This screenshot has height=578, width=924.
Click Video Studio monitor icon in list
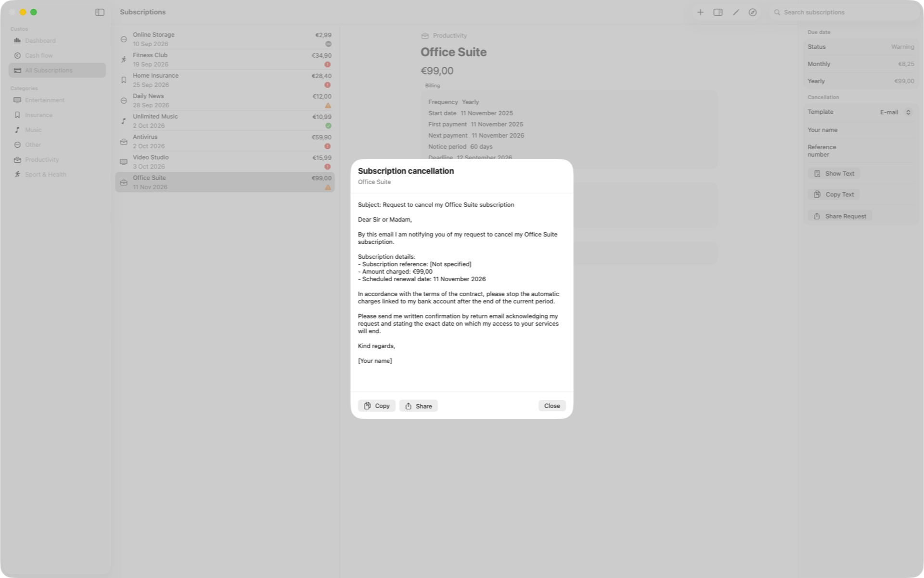tap(124, 162)
